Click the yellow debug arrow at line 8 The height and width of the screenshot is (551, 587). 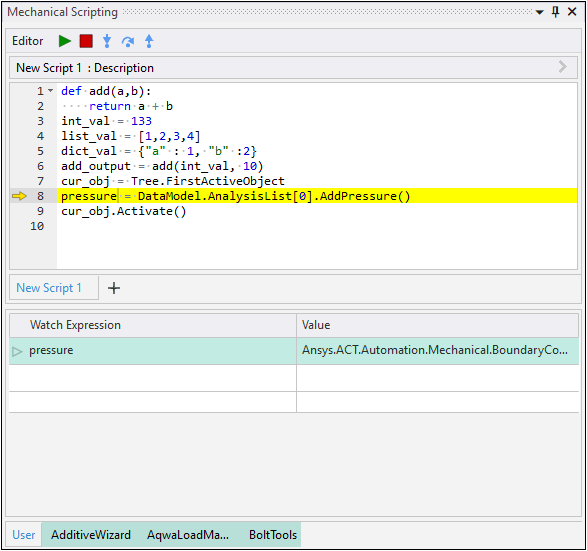click(x=19, y=196)
